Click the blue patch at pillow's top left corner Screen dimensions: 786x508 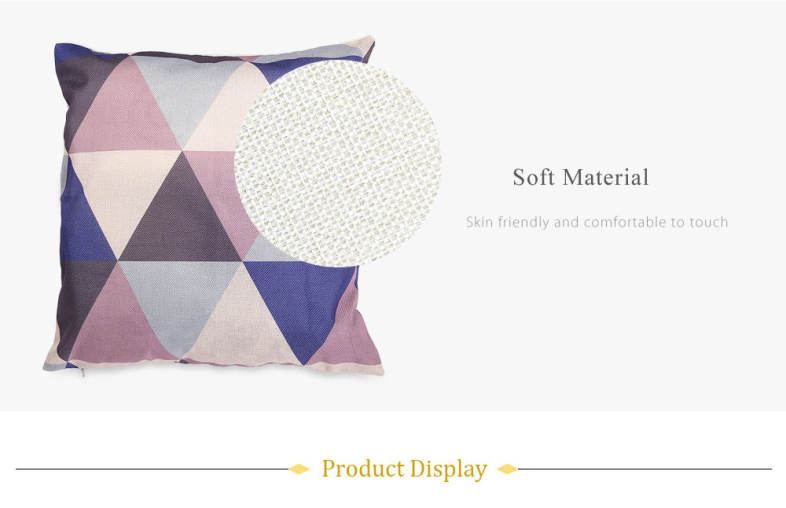tap(70, 52)
